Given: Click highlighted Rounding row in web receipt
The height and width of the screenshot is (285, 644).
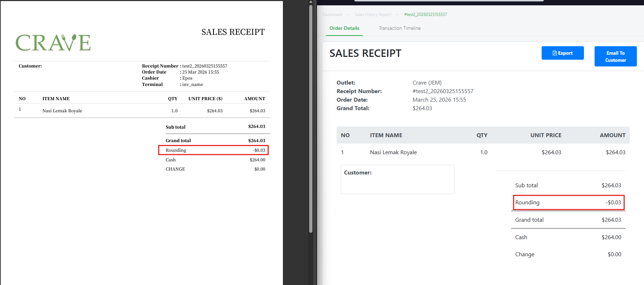Looking at the screenshot, I should click(569, 203).
